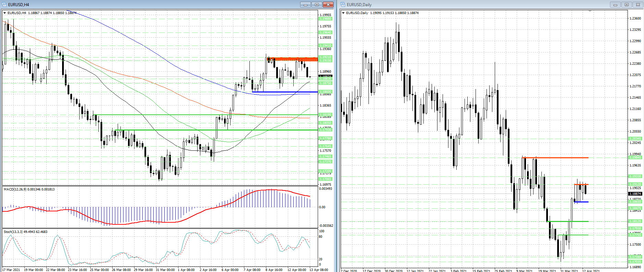
Task: Select the H4 green line at 1.17930
Action: [216, 130]
